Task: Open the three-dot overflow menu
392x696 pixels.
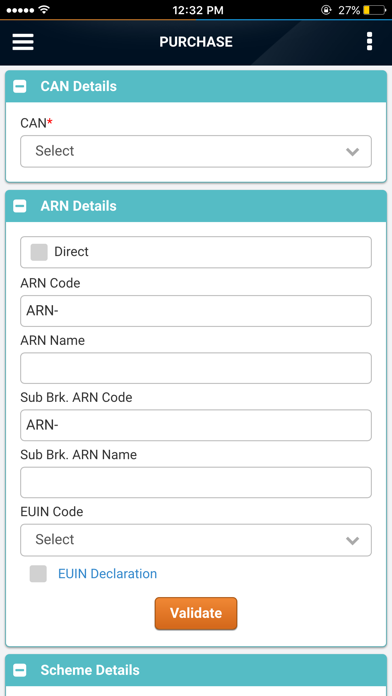Action: [369, 42]
